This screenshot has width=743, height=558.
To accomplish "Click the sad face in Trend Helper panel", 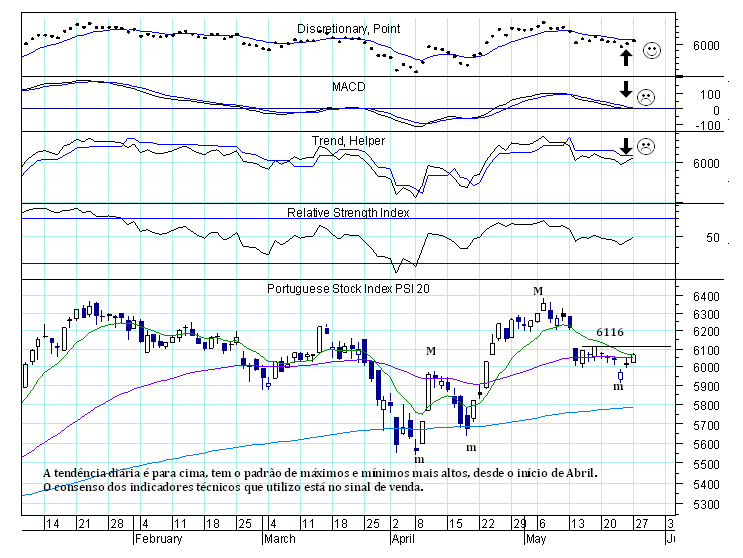I will 645,146.
